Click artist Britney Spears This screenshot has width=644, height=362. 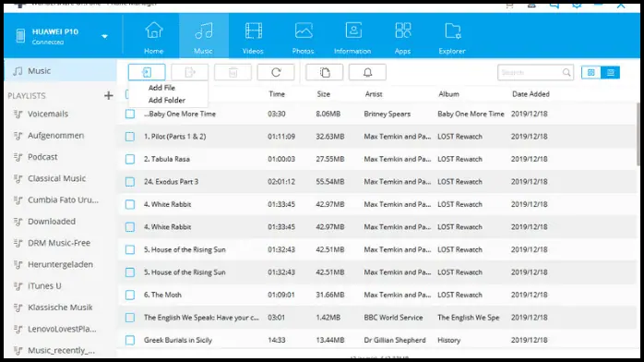388,114
